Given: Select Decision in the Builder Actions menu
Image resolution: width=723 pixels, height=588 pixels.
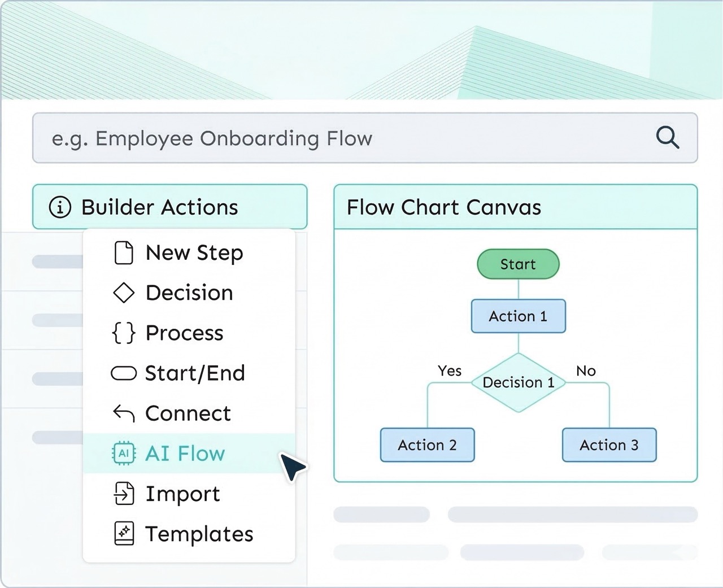Looking at the screenshot, I should (189, 293).
